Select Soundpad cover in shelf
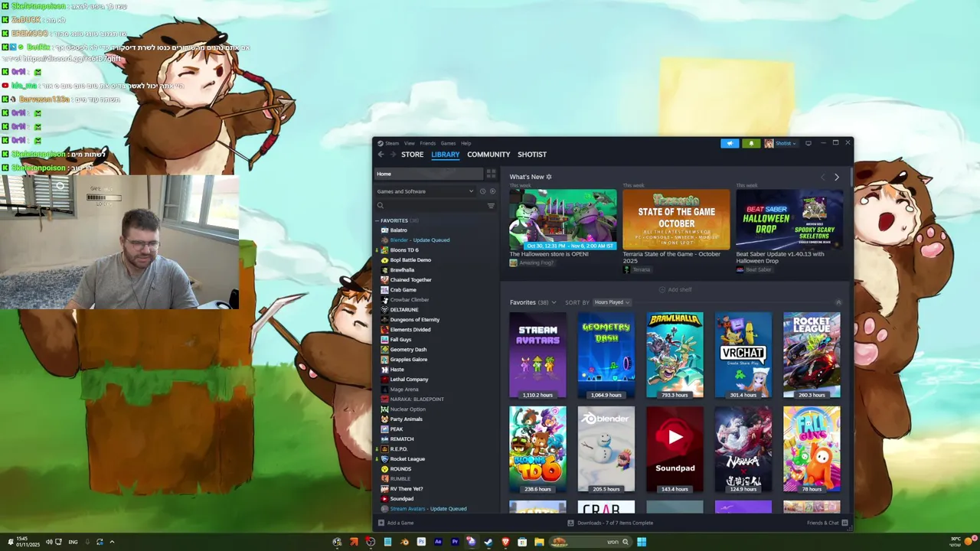Screen dimensions: 980x551 tap(675, 449)
